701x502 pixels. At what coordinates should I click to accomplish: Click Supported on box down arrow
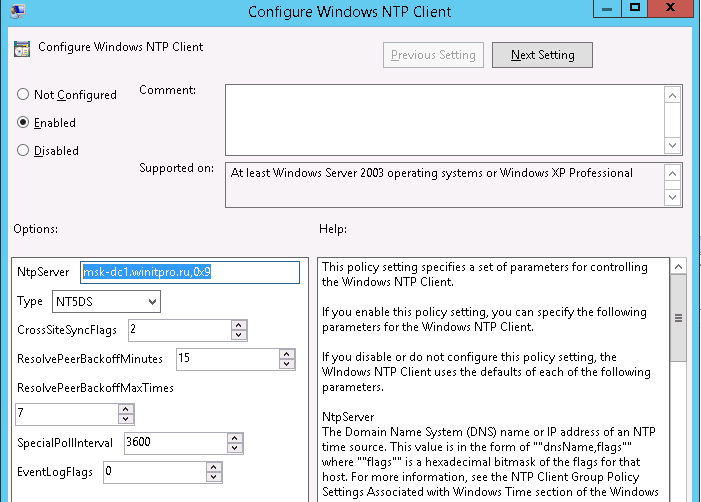pyautogui.click(x=672, y=197)
